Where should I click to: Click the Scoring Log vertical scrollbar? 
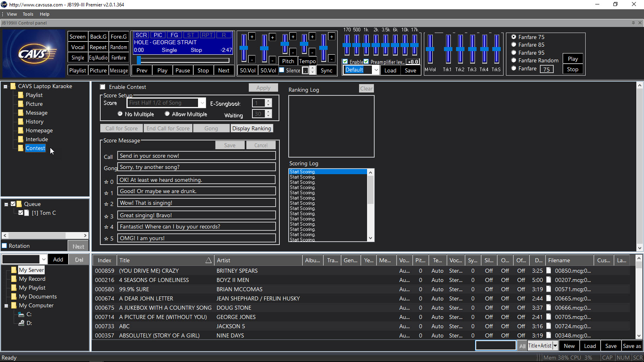tap(371, 205)
